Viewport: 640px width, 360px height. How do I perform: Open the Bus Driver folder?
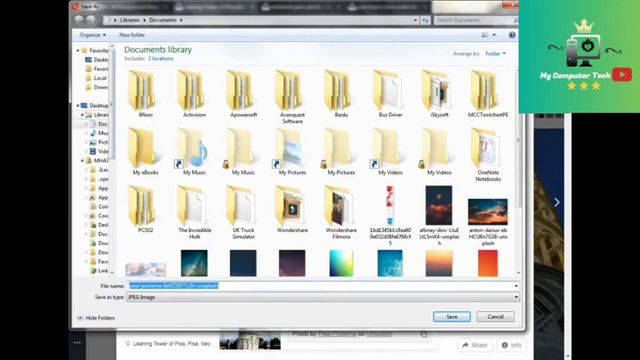click(x=390, y=94)
